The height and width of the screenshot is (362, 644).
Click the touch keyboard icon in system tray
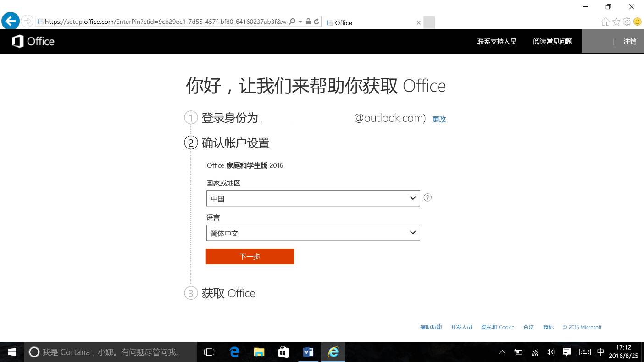584,352
